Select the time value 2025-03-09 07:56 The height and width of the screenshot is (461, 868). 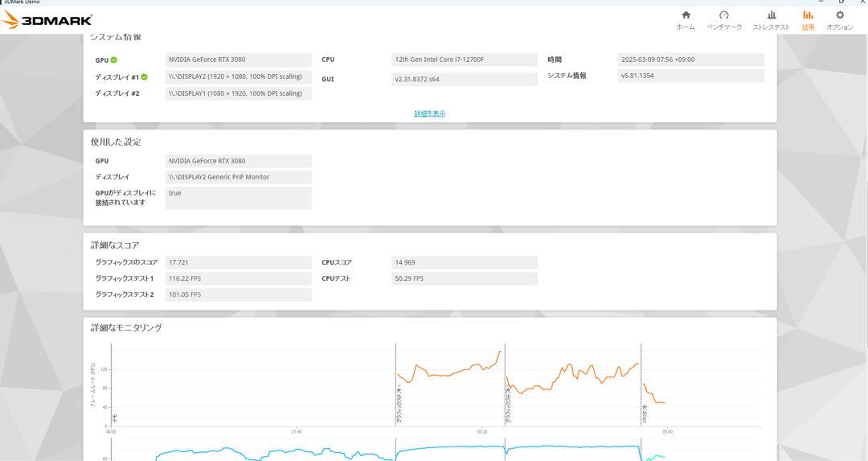pyautogui.click(x=691, y=60)
